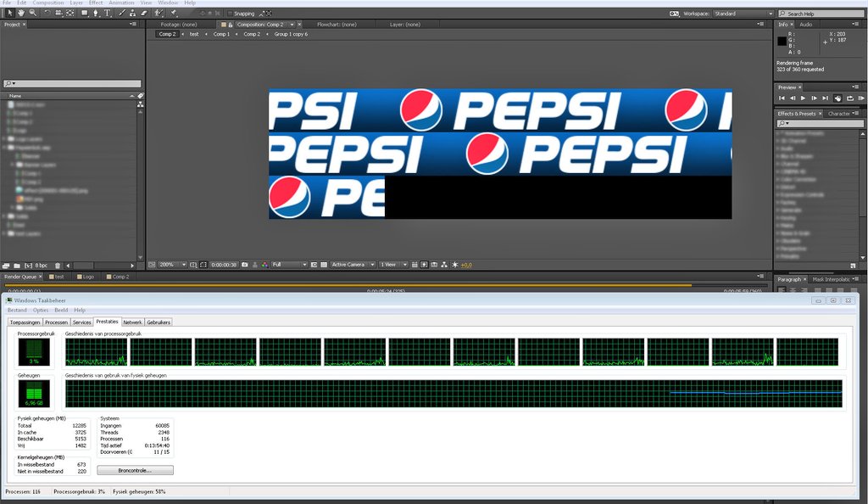Select the Horizontal Type tool

pyautogui.click(x=108, y=13)
